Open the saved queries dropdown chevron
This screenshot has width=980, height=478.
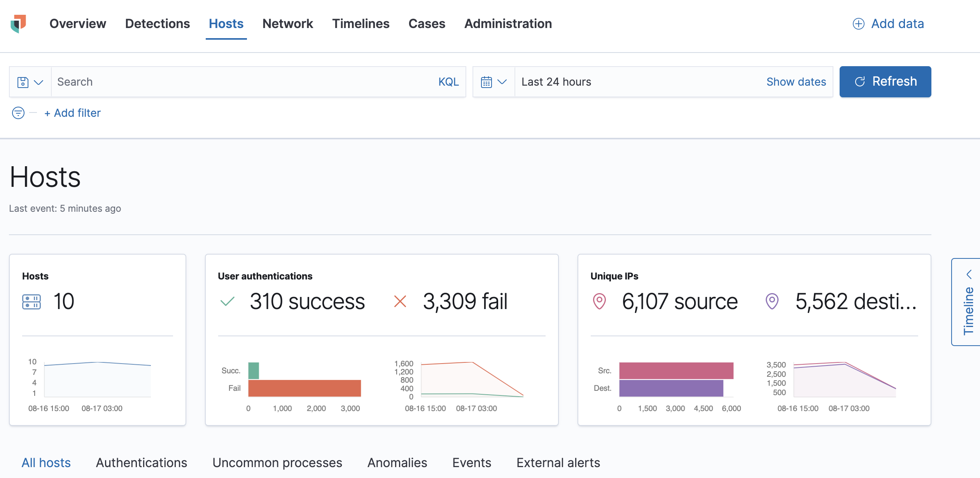(38, 82)
